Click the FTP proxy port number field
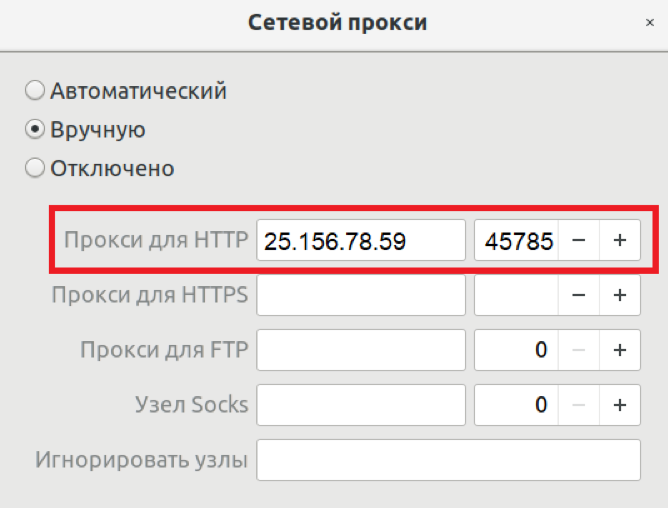The height and width of the screenshot is (508, 668). 516,350
